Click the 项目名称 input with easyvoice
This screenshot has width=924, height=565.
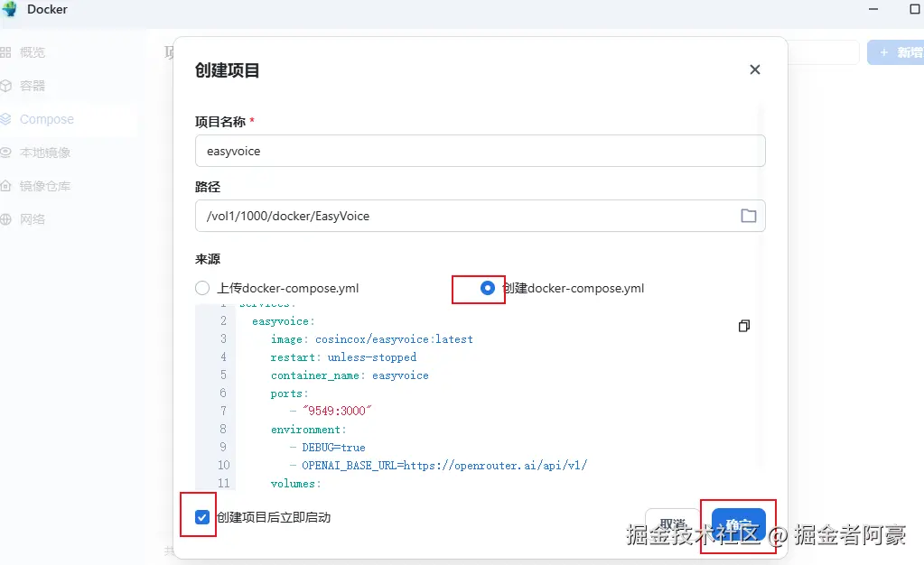[x=481, y=151]
